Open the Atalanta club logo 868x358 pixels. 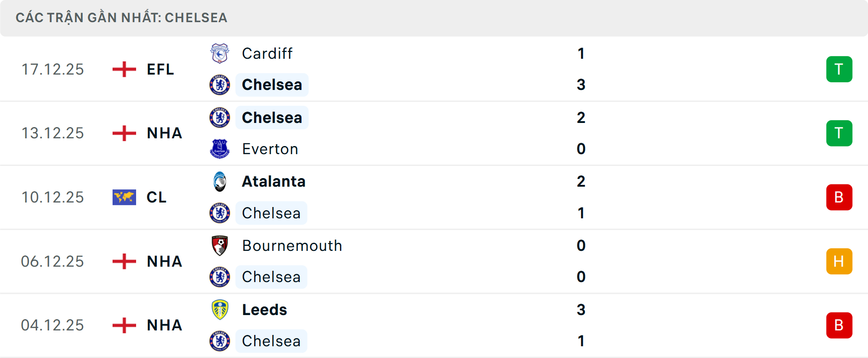point(220,181)
